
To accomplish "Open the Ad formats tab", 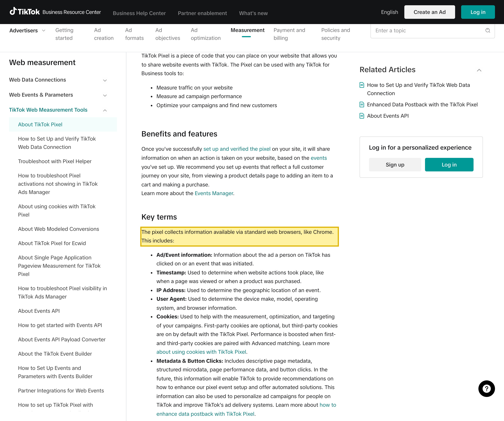I will (x=134, y=34).
